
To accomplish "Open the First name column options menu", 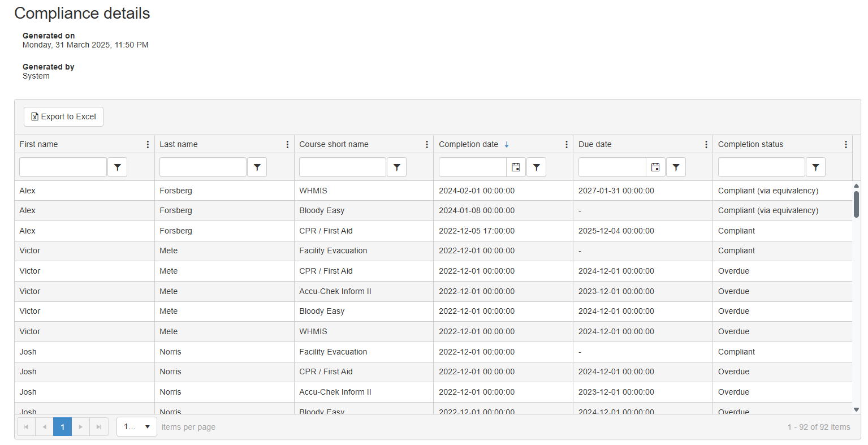I will pyautogui.click(x=148, y=145).
